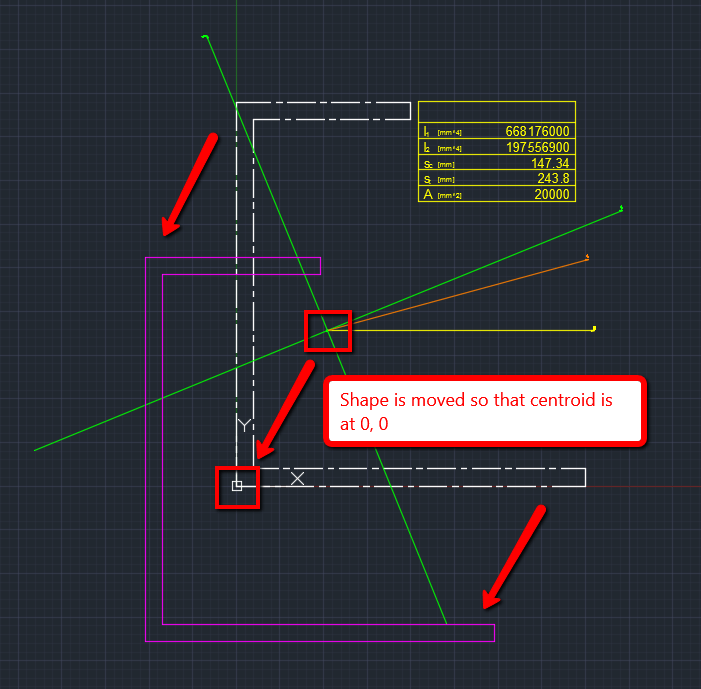This screenshot has width=701, height=689.
Task: Click the UCS X axis label
Action: pyautogui.click(x=297, y=478)
